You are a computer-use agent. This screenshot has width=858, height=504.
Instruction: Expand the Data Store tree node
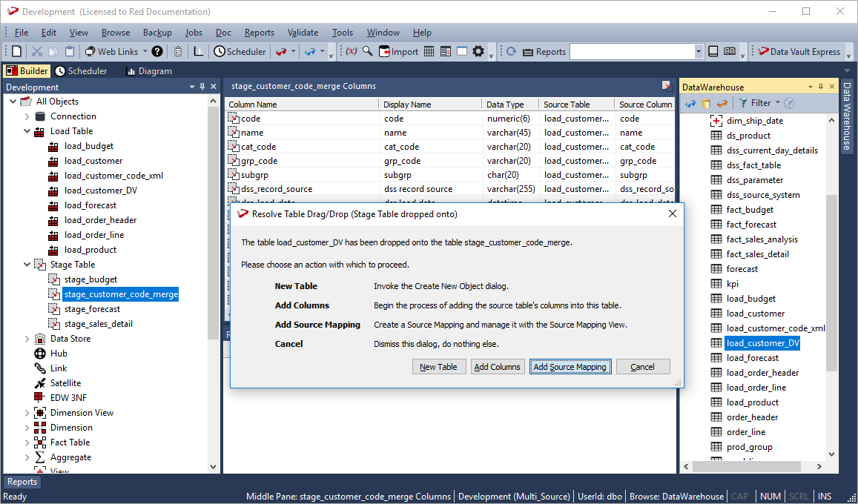[x=27, y=339]
